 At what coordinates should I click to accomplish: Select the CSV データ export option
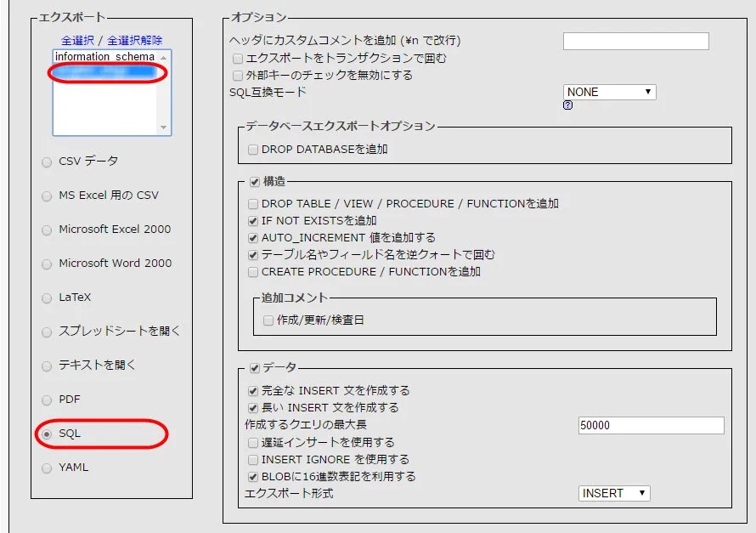46,162
